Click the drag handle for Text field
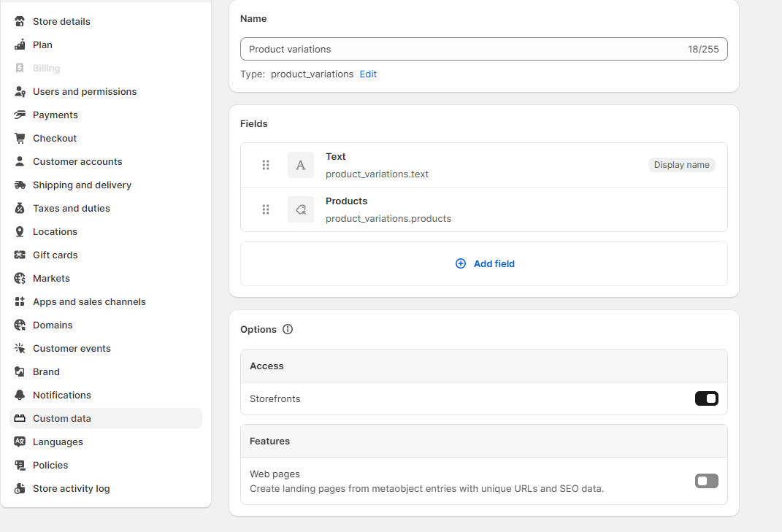This screenshot has height=532, width=782. (266, 165)
